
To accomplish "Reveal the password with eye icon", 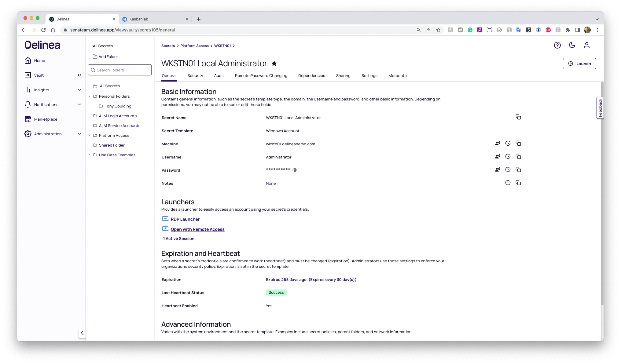I will [x=295, y=170].
